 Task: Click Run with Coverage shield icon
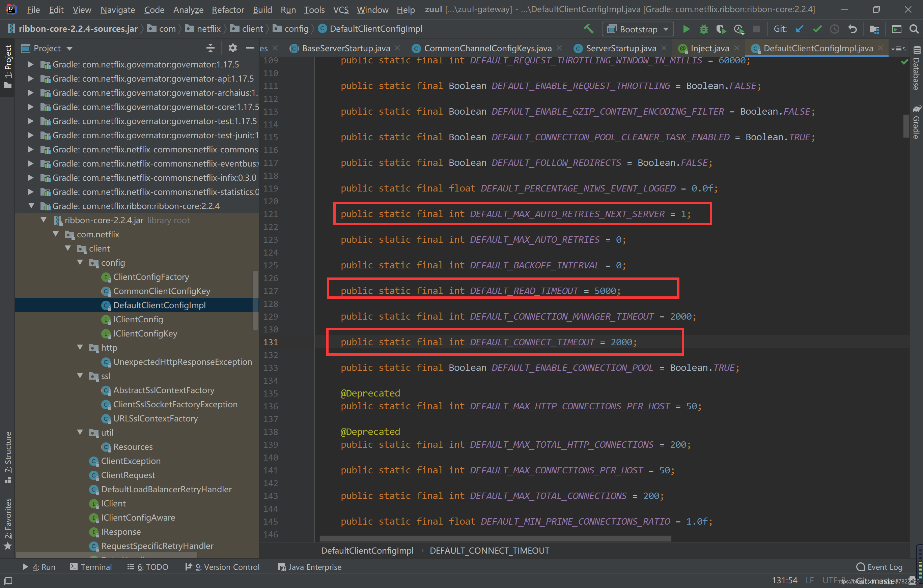[x=721, y=29]
